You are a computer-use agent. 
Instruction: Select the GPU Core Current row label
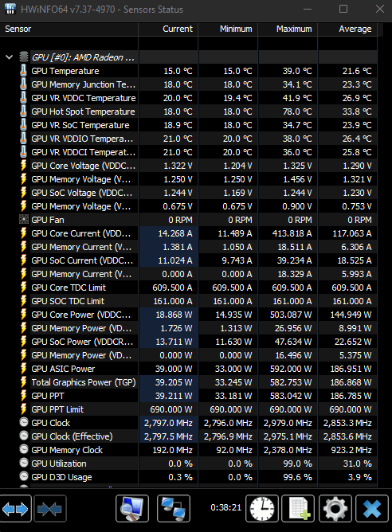tap(80, 233)
